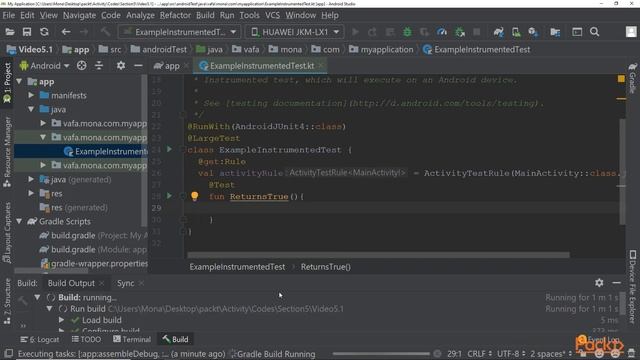Open the Logcat tool window
Viewport: 640px width, 360px height.
(40, 339)
